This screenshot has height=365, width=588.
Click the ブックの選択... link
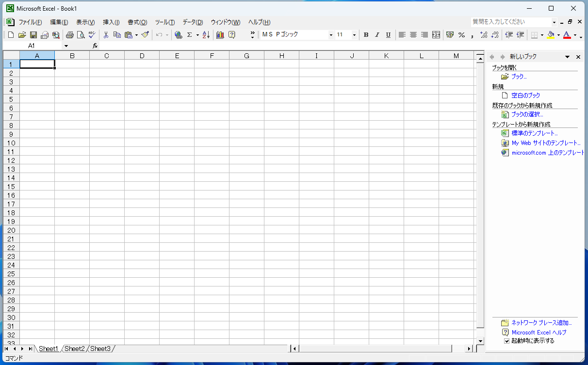(527, 114)
